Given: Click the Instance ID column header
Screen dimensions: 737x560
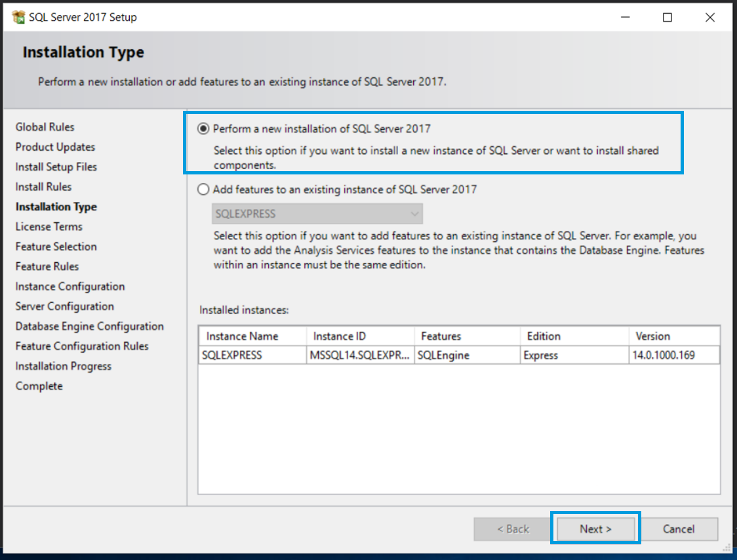Looking at the screenshot, I should (360, 336).
